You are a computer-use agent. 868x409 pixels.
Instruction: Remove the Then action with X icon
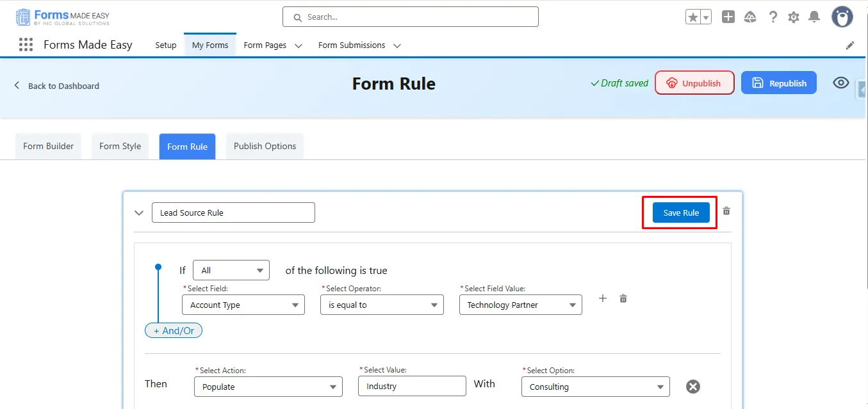coord(693,387)
